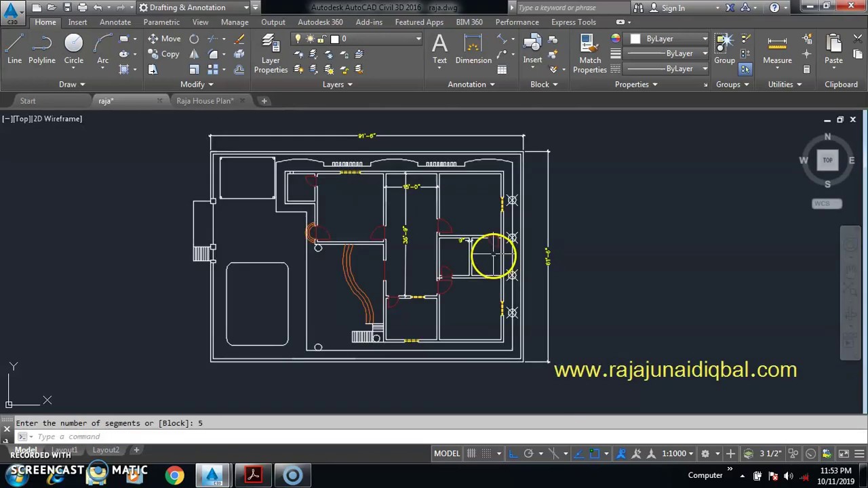Expand the Draw panel
This screenshot has width=868, height=488.
point(71,84)
